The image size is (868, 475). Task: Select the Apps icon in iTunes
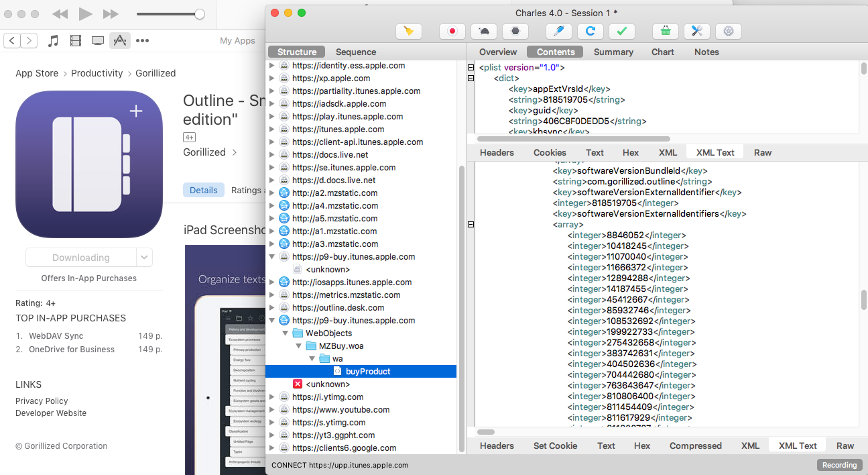[x=119, y=41]
